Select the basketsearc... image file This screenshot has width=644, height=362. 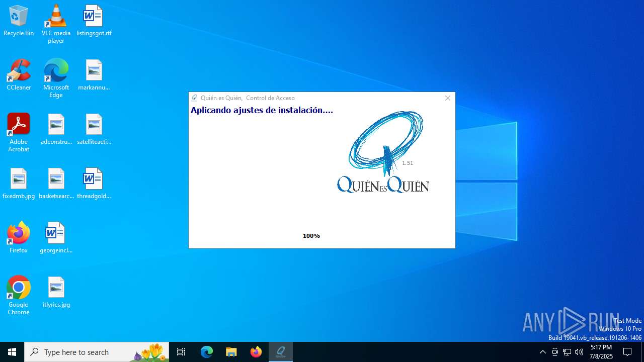point(56,184)
